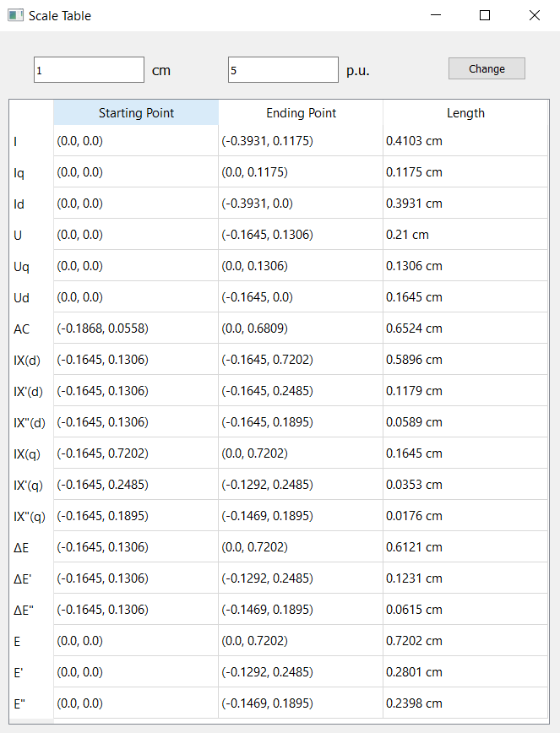
Task: Click the length cell 0.5896 cm
Action: tap(465, 360)
